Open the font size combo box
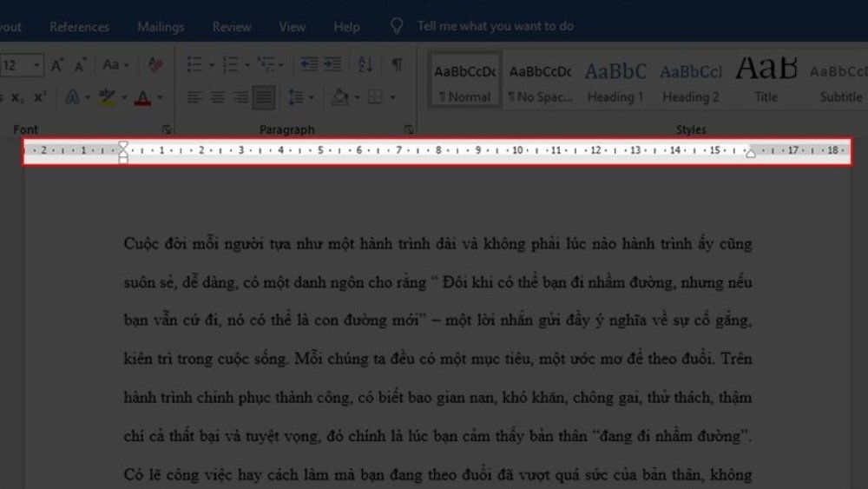 pyautogui.click(x=21, y=65)
